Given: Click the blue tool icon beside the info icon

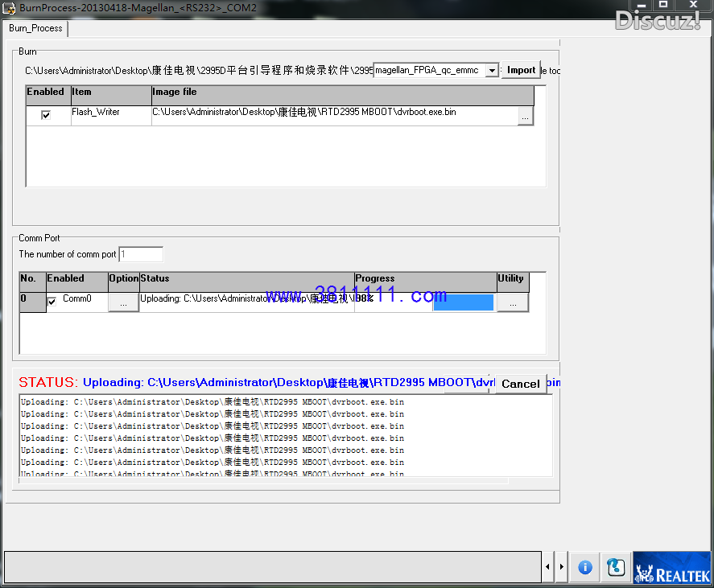Looking at the screenshot, I should click(616, 567).
